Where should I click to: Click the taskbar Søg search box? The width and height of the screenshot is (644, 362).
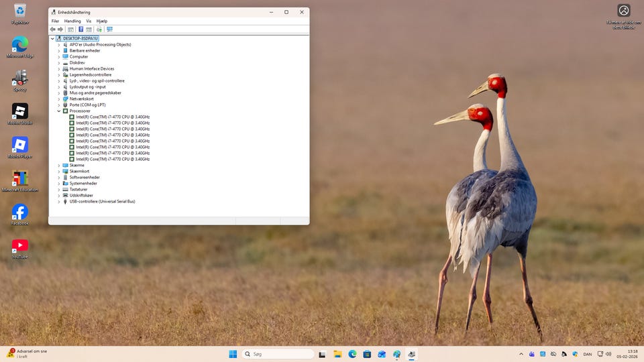pos(278,354)
